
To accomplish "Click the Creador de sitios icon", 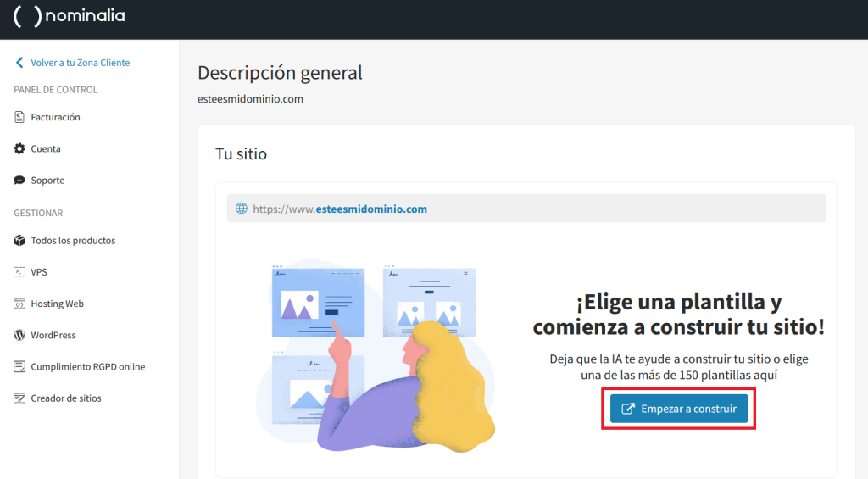I will pyautogui.click(x=19, y=398).
